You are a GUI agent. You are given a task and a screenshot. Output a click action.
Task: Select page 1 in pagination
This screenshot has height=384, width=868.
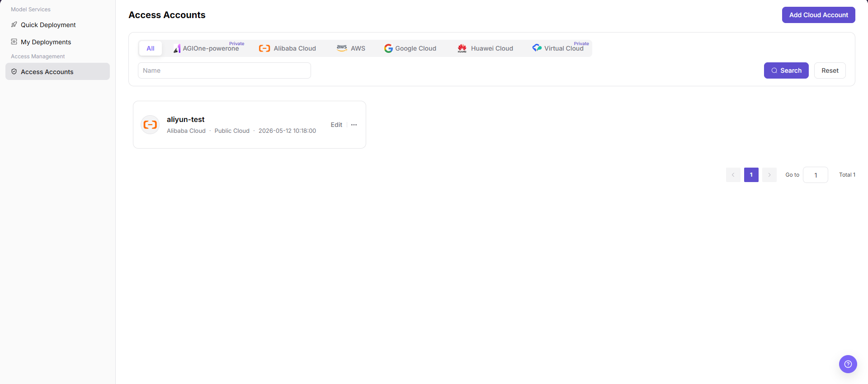tap(751, 175)
